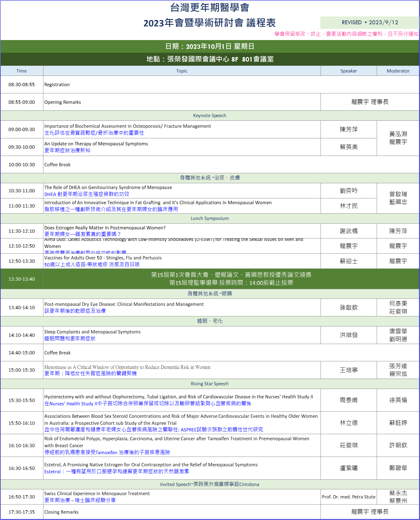The image size is (420, 520).
Task: Click the Opening Remarks topic cell
Action: click(62, 102)
